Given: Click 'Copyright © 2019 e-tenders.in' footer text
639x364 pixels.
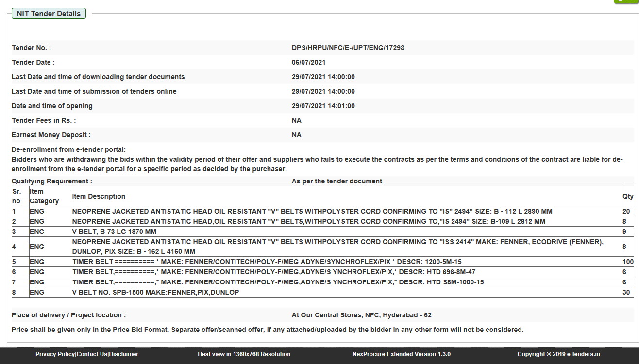Looking at the screenshot, I should tap(558, 354).
